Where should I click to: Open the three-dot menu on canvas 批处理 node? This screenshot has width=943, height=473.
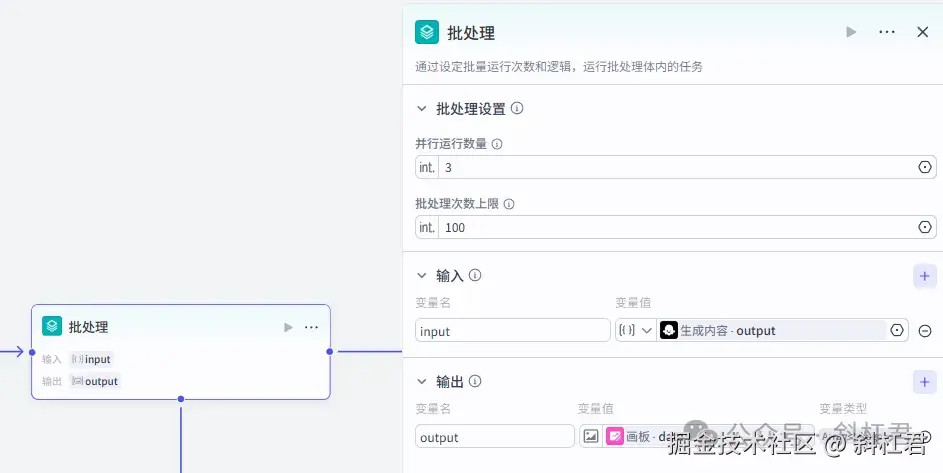pyautogui.click(x=311, y=327)
